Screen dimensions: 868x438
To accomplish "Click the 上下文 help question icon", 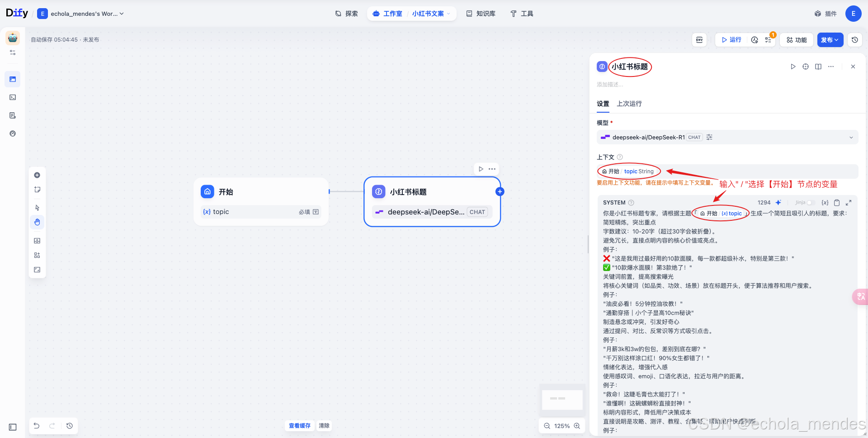I will (620, 157).
